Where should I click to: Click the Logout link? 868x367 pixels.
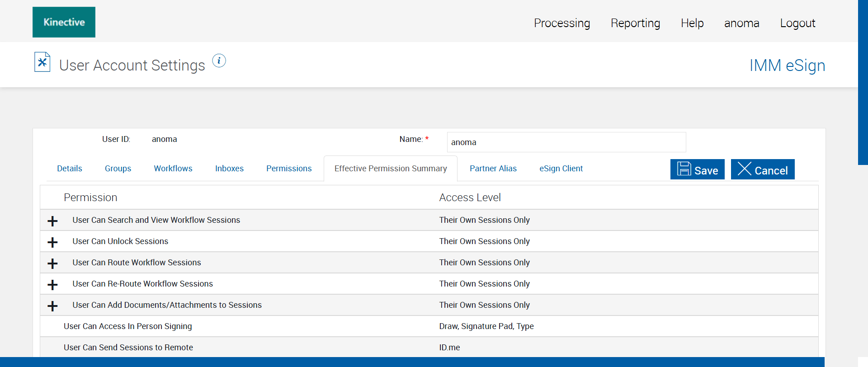click(x=797, y=23)
